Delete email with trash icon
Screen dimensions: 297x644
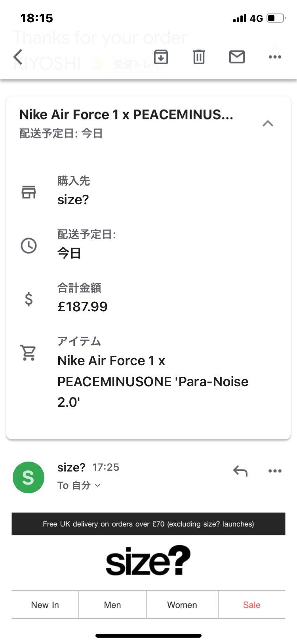[199, 57]
